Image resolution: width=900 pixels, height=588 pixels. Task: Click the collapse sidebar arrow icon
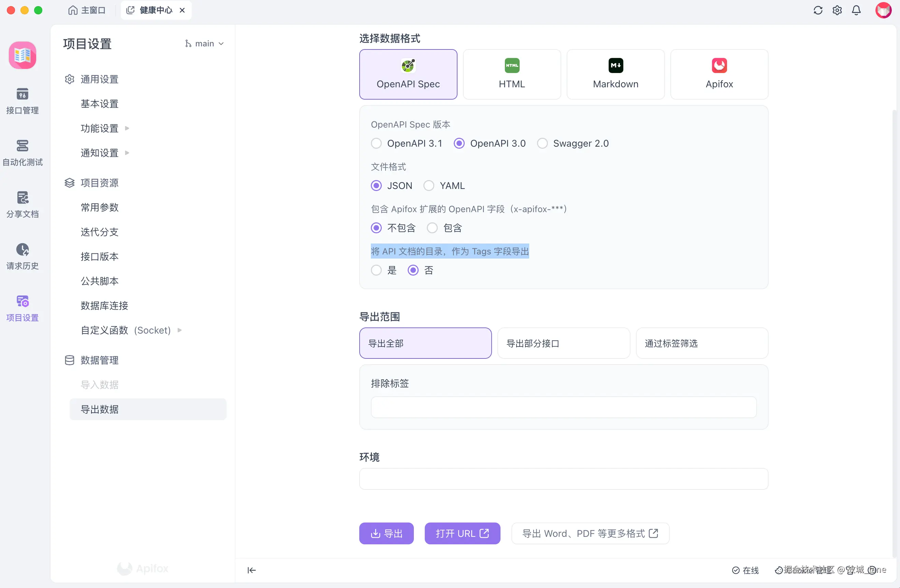tap(251, 570)
